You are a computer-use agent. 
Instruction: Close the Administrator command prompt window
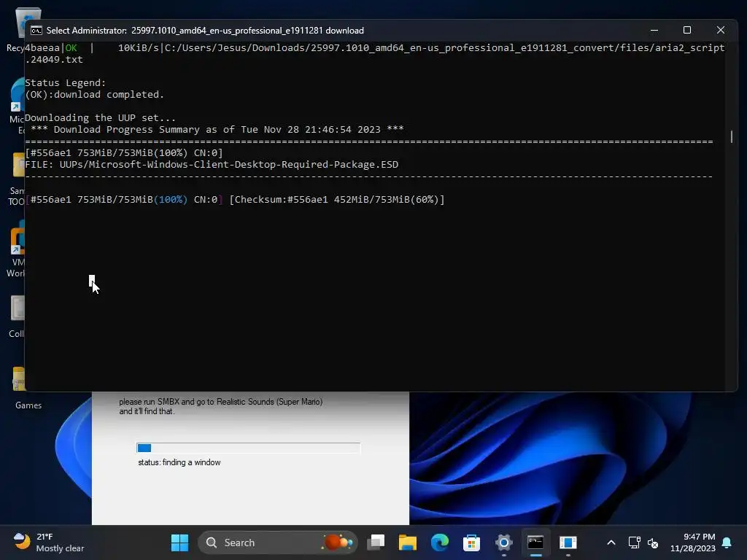coord(720,30)
